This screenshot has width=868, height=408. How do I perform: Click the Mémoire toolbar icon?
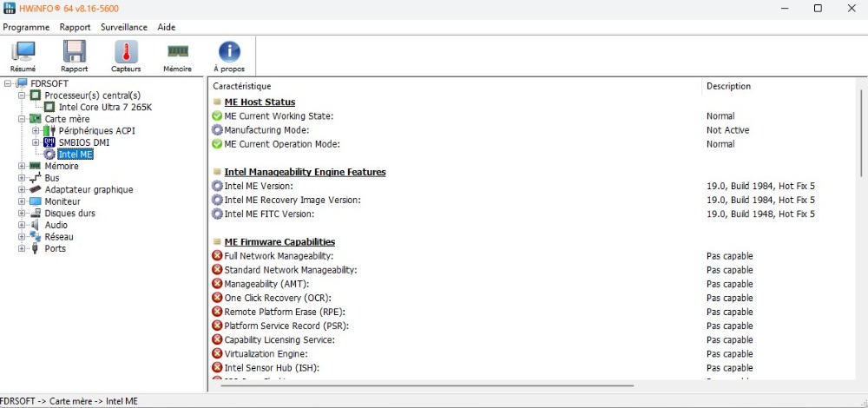(178, 56)
